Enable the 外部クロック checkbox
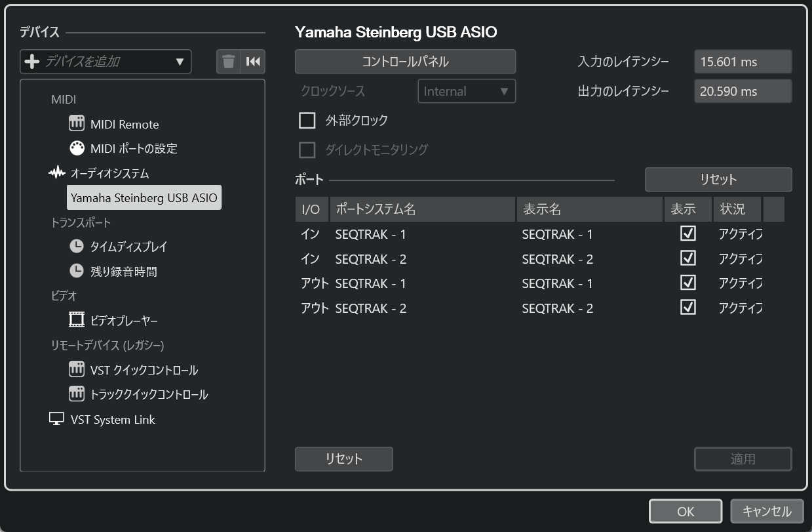The image size is (812, 532). point(307,121)
